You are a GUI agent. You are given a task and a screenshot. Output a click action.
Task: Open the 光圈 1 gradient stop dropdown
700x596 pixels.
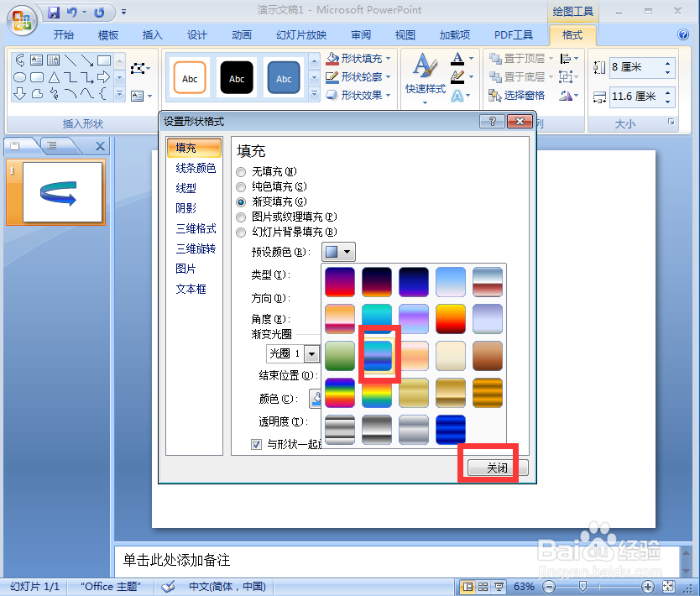point(312,354)
